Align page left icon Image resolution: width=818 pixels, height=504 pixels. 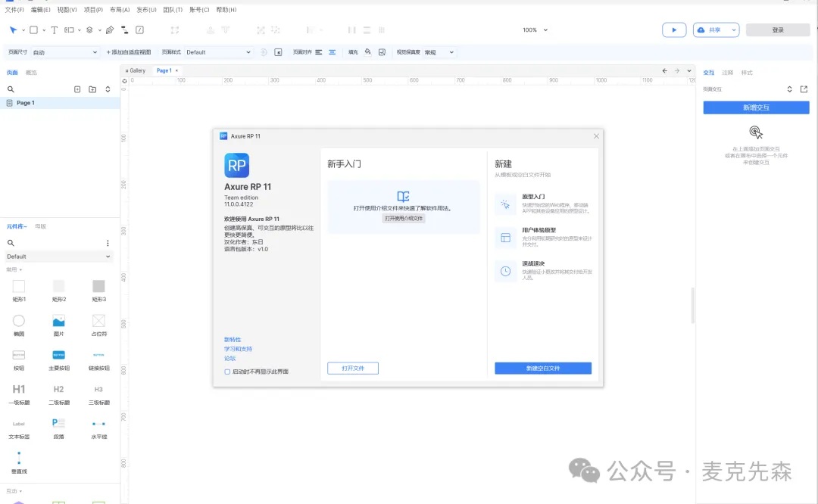tap(318, 52)
